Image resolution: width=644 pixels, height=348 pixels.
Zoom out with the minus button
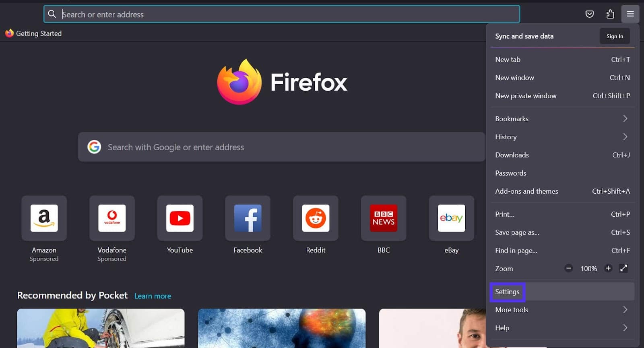point(568,268)
